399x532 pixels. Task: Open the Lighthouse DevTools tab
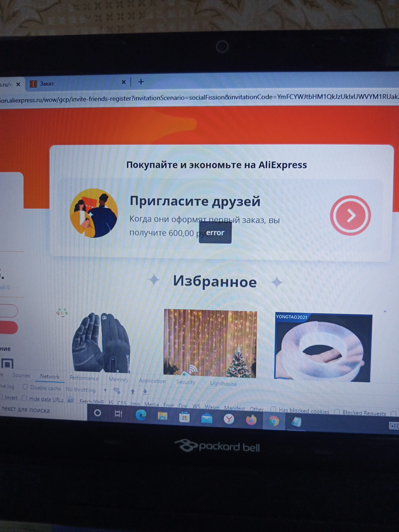[223, 384]
